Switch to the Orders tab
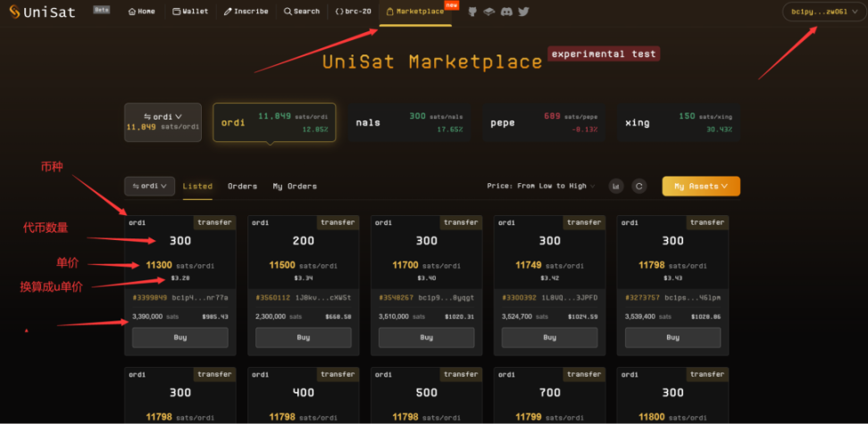The height and width of the screenshot is (424, 868). coord(243,187)
